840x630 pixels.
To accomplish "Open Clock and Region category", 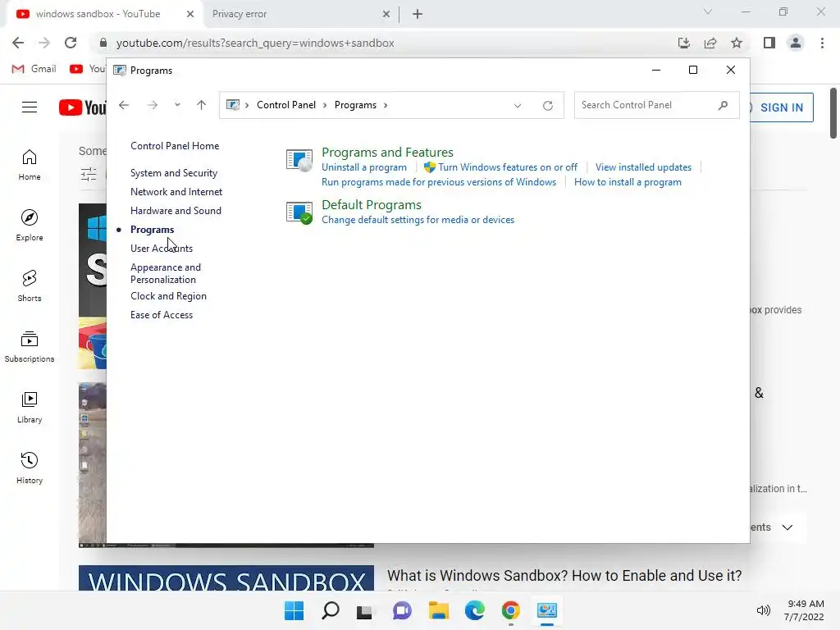I will tap(168, 295).
